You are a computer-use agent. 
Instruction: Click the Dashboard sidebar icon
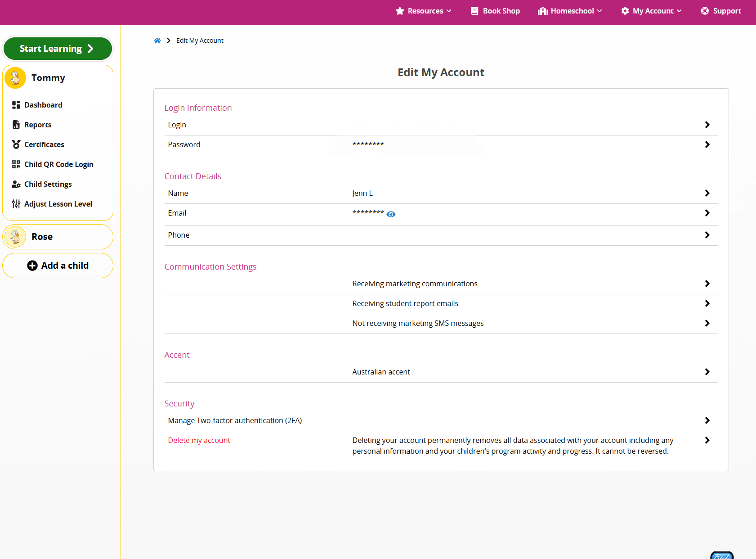pos(16,105)
